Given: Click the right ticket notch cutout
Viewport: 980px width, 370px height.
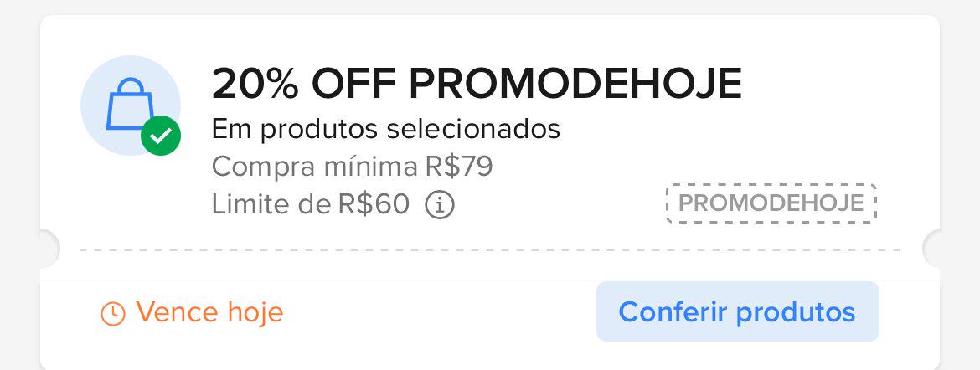Looking at the screenshot, I should coord(933,249).
